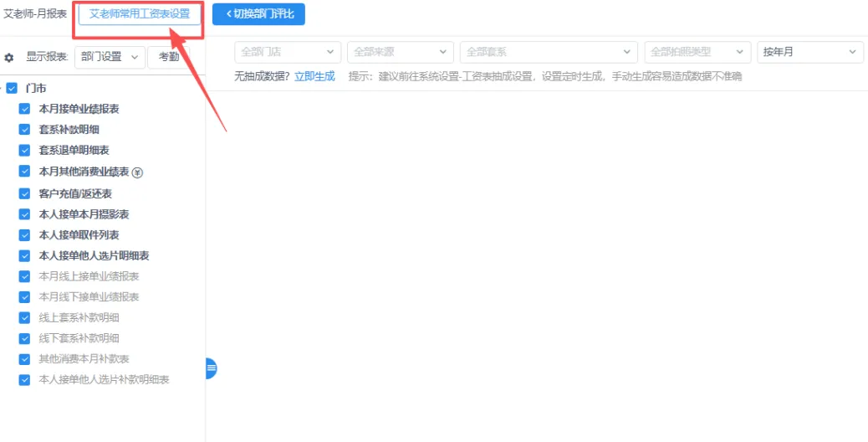Open the 全部门店 store dropdown
Screen dimensions: 868x442
point(288,52)
